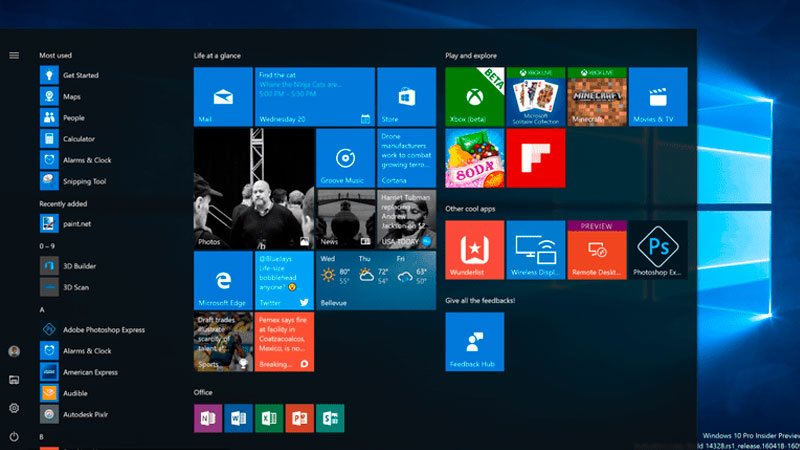Launch the Wunderlist tile
Screen dimensions: 800x450
click(474, 250)
